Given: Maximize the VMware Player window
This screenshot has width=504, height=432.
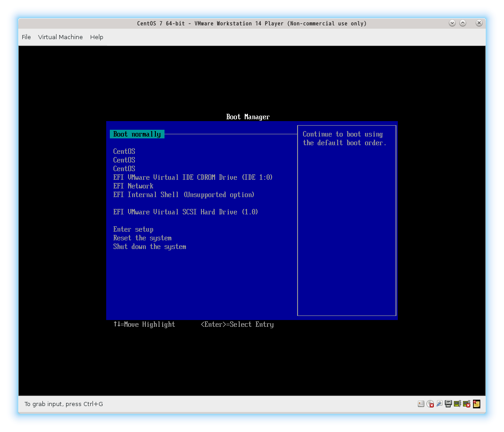Looking at the screenshot, I should [x=463, y=23].
